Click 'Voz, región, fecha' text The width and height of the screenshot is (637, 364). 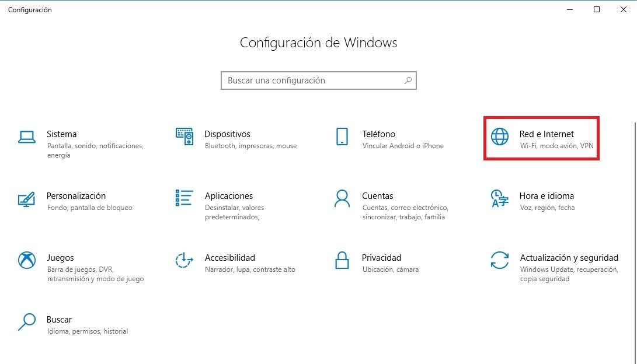(x=547, y=207)
